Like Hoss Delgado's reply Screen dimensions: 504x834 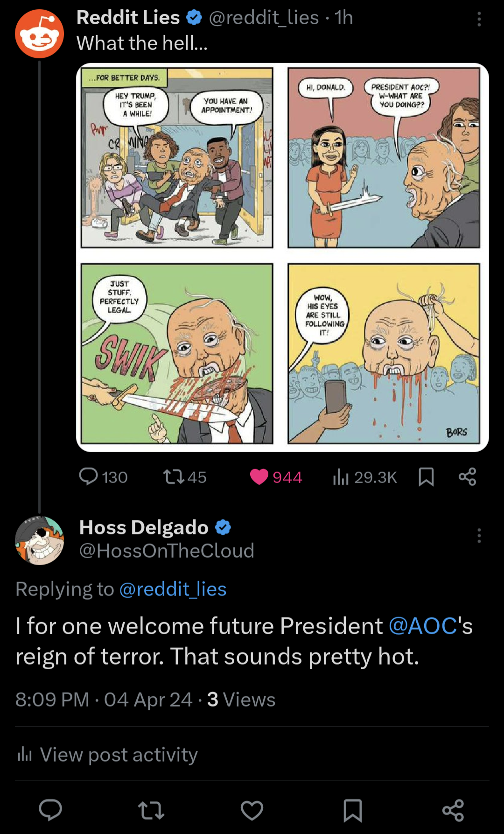coord(252,810)
